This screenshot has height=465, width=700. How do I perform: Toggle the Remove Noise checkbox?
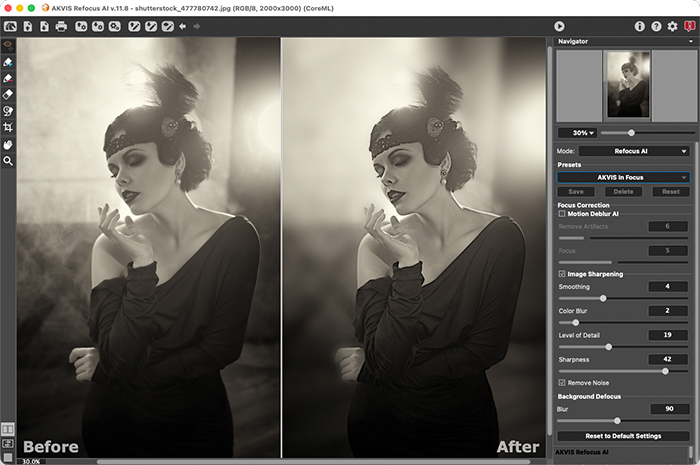(x=562, y=383)
